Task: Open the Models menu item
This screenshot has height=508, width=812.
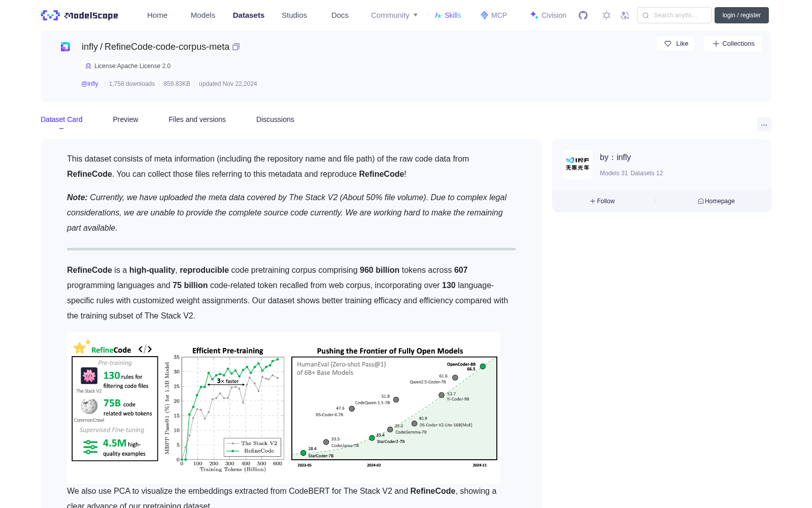Action: point(203,15)
